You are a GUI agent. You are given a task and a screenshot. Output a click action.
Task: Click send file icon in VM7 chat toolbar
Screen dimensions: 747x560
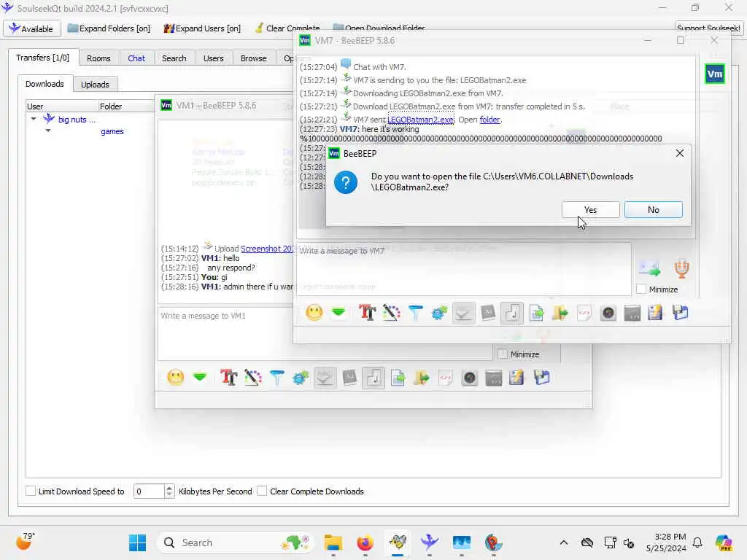(x=536, y=313)
